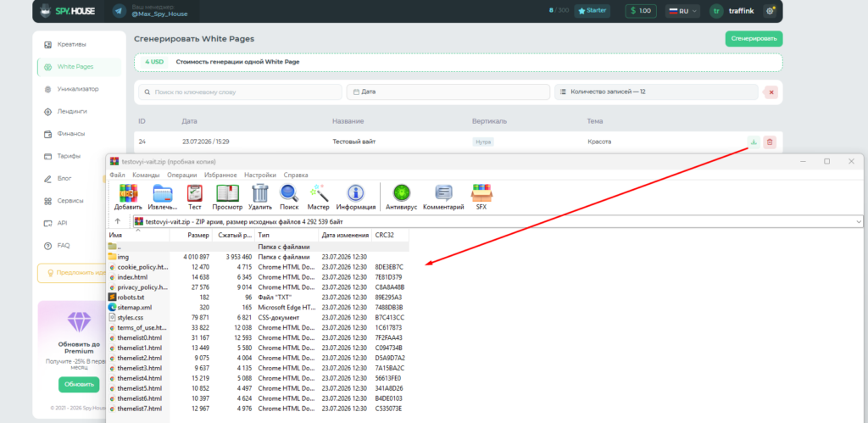Click the Удалить trash bin toolbar icon
The image size is (868, 423).
(x=259, y=193)
